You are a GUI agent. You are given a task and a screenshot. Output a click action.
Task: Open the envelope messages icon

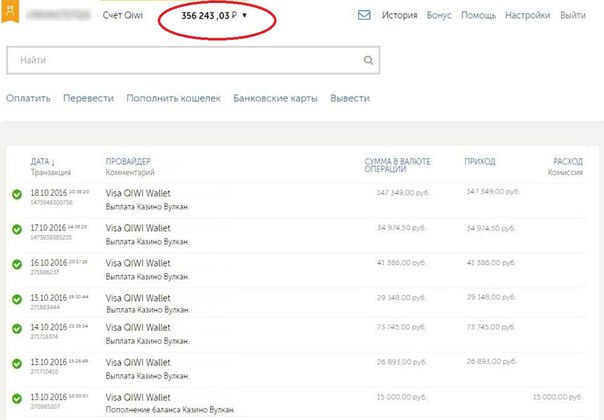click(364, 15)
